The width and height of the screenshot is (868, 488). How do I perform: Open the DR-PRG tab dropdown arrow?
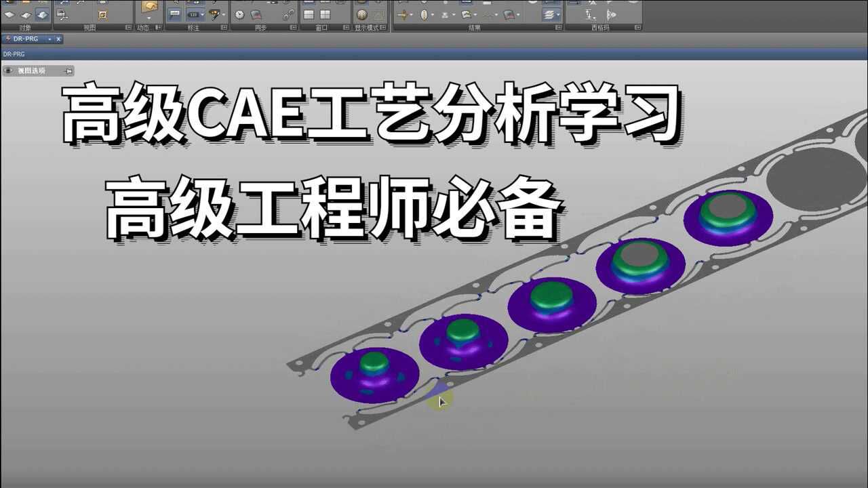[x=50, y=39]
